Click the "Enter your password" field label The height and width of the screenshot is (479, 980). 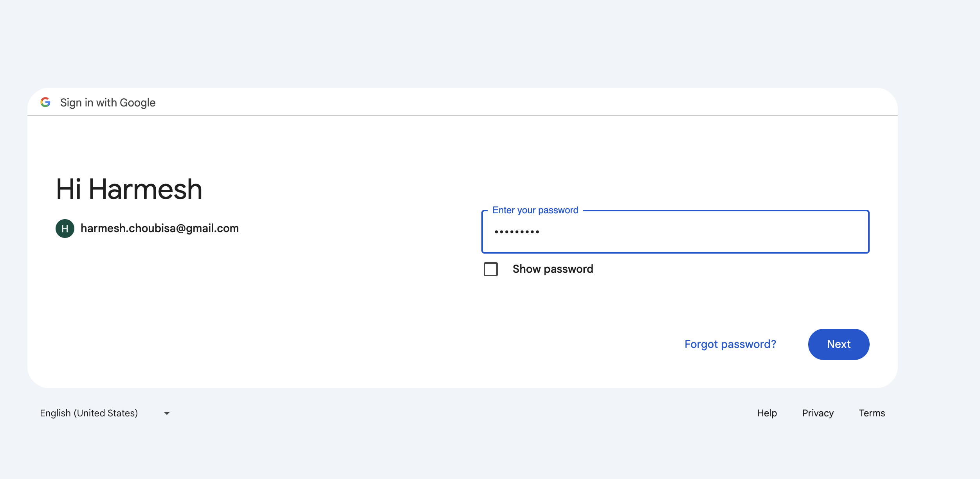coord(535,211)
